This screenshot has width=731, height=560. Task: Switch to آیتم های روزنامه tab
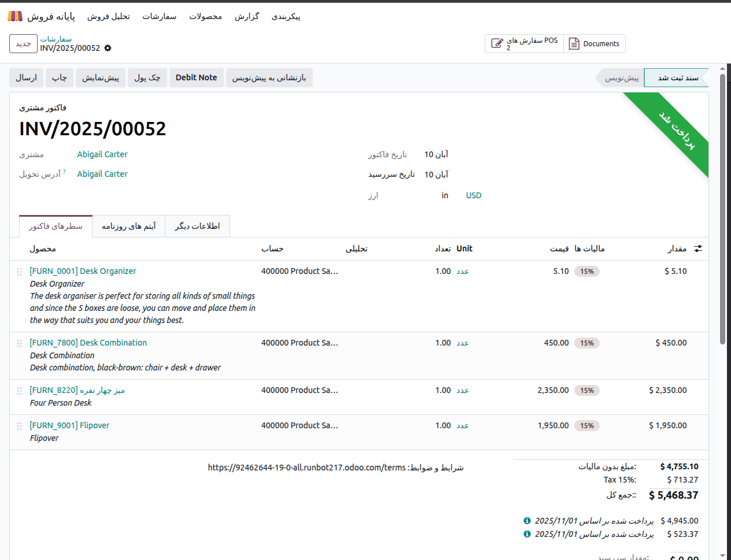128,226
